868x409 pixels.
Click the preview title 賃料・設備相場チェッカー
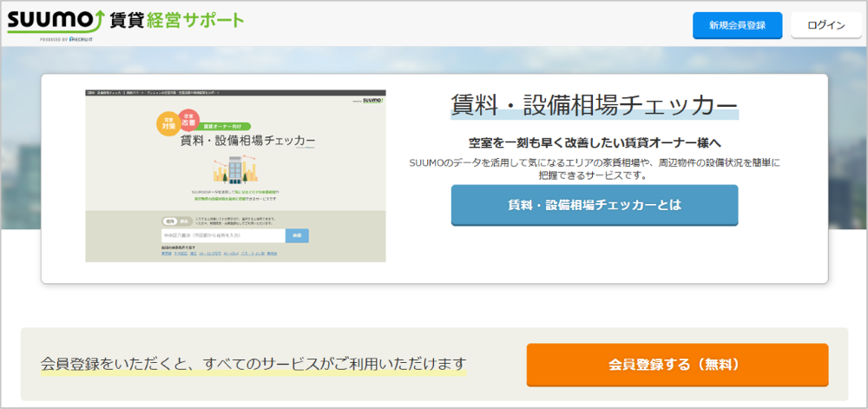pyautogui.click(x=247, y=142)
